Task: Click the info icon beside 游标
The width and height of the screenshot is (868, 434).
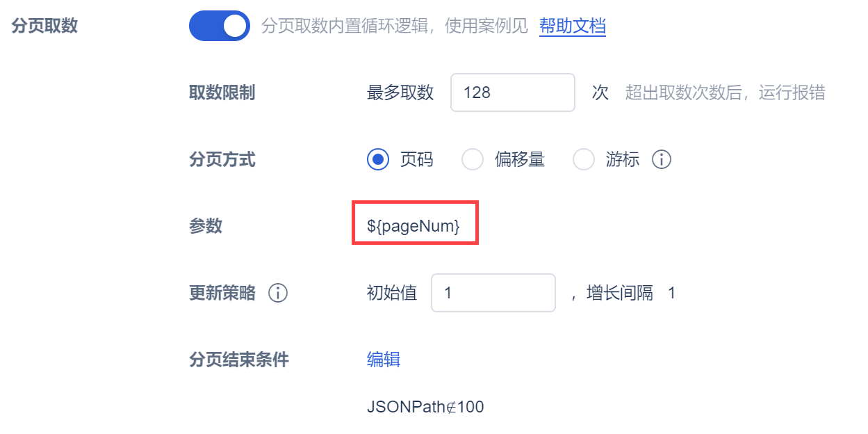Action: [x=662, y=160]
